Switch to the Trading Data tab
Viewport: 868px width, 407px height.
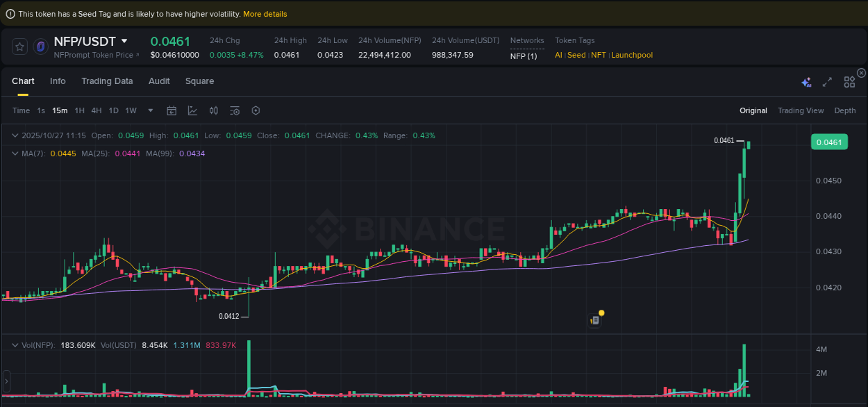pos(107,81)
